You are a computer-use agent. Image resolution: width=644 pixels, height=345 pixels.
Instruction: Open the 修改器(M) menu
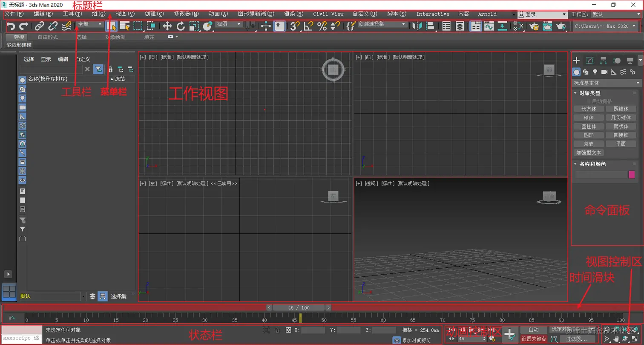pos(186,14)
